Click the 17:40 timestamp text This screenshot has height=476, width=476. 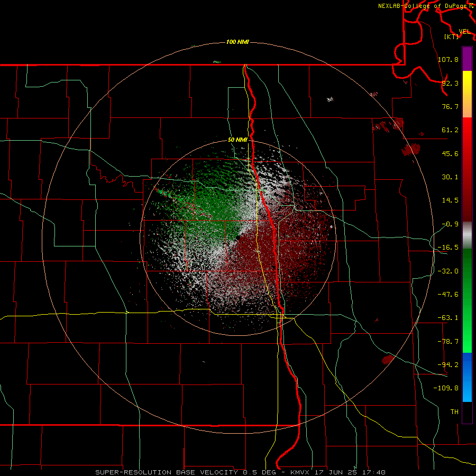[374, 472]
